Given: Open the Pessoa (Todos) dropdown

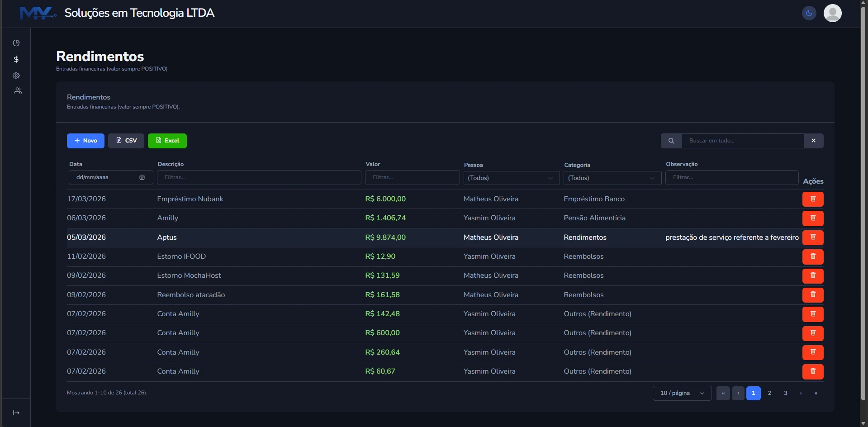Looking at the screenshot, I should point(511,178).
